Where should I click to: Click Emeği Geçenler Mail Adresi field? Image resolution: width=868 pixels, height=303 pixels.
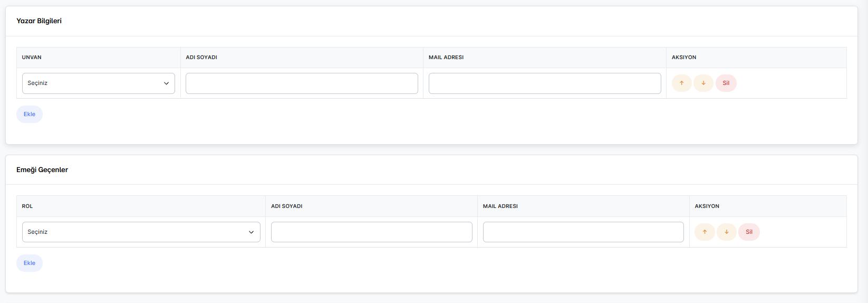(x=583, y=232)
